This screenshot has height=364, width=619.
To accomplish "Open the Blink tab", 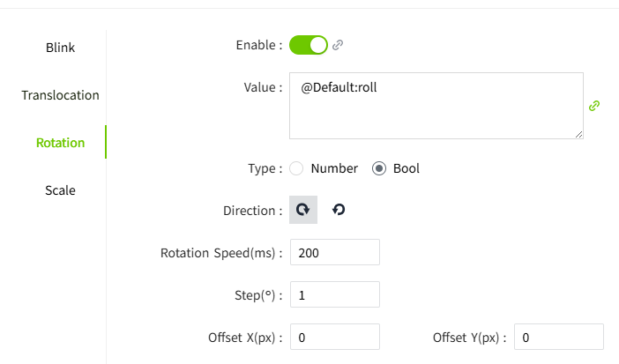I will tap(60, 48).
